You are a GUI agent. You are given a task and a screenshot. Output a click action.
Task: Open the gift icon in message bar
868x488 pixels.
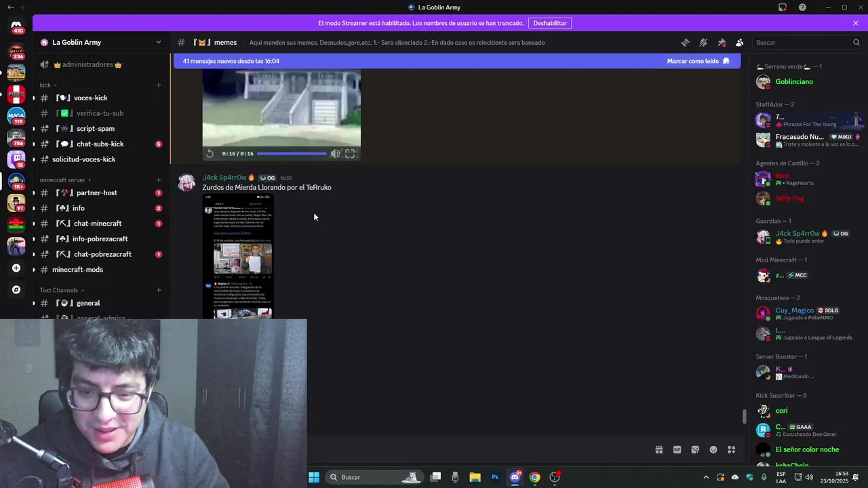(x=658, y=449)
